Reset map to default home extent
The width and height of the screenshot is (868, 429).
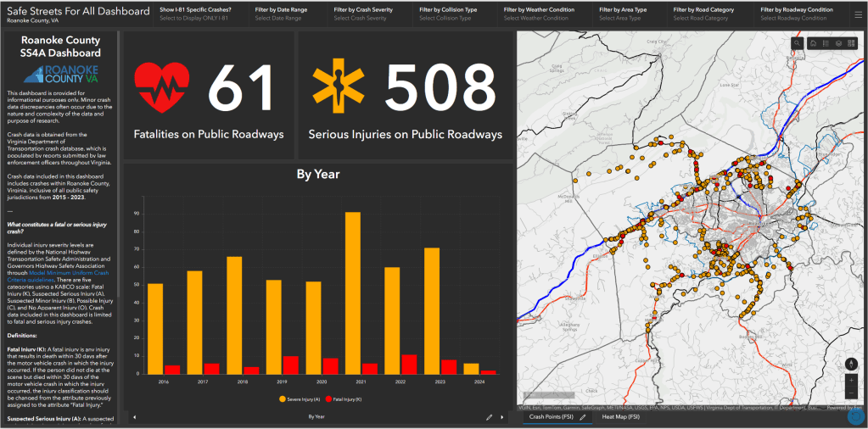(814, 43)
